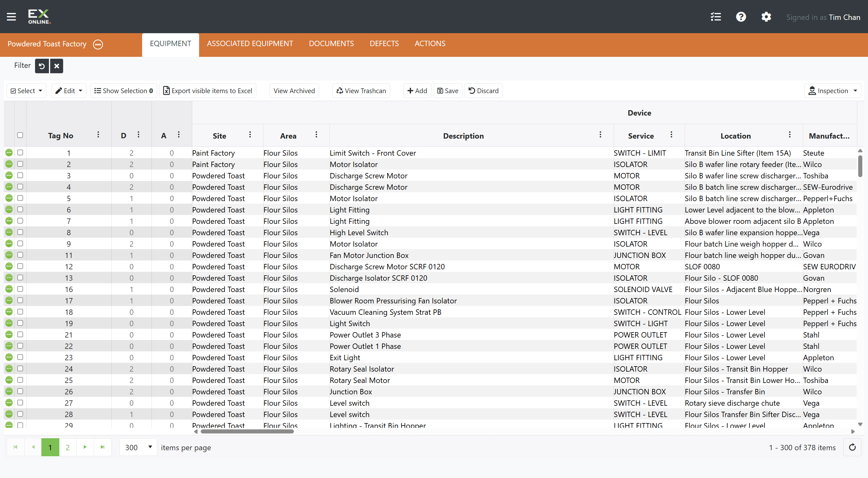Expand the Inspection dropdown
The image size is (868, 478).
[832, 91]
